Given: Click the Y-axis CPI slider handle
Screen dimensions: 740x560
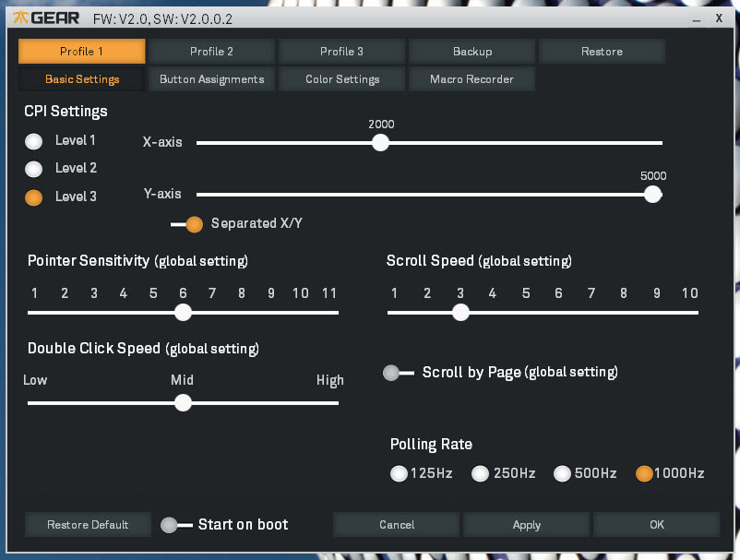Looking at the screenshot, I should tap(653, 194).
